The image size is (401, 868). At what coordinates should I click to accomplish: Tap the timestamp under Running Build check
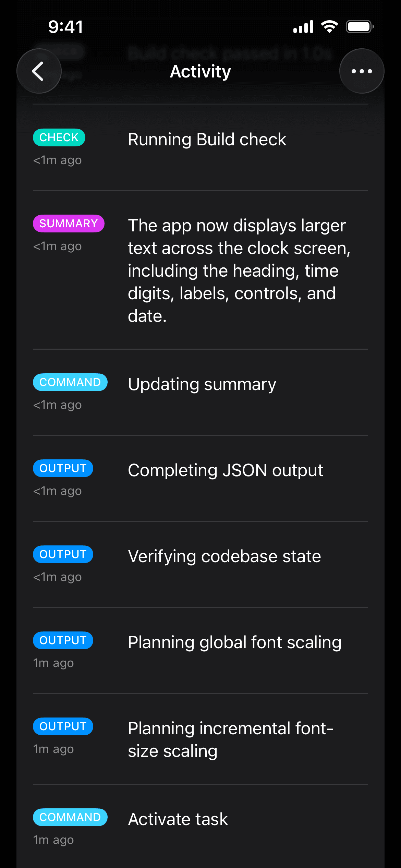coord(57,159)
